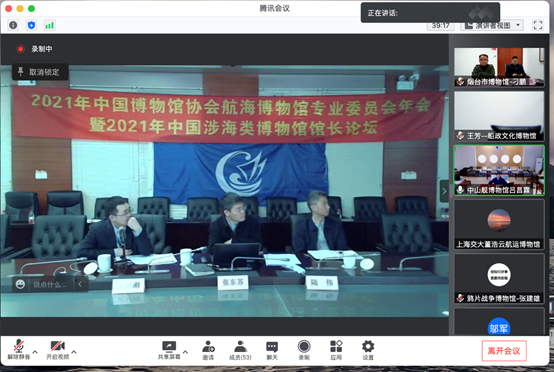
Task: Open the share screen icon
Action: pyautogui.click(x=169, y=350)
